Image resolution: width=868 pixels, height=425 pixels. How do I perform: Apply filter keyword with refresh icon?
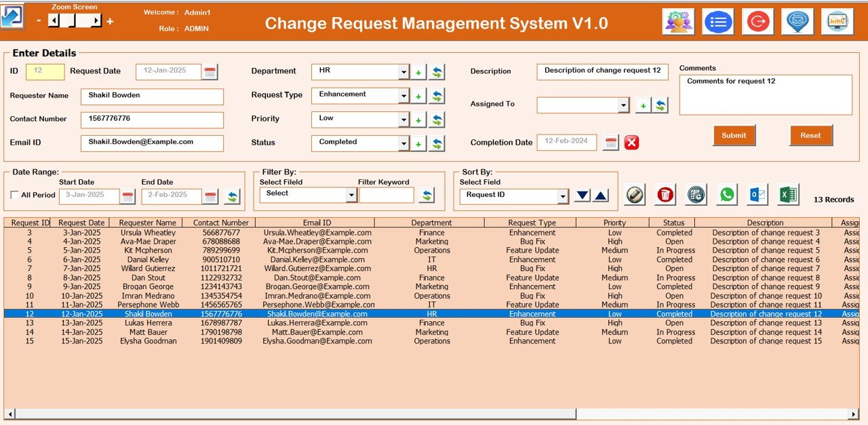point(427,196)
